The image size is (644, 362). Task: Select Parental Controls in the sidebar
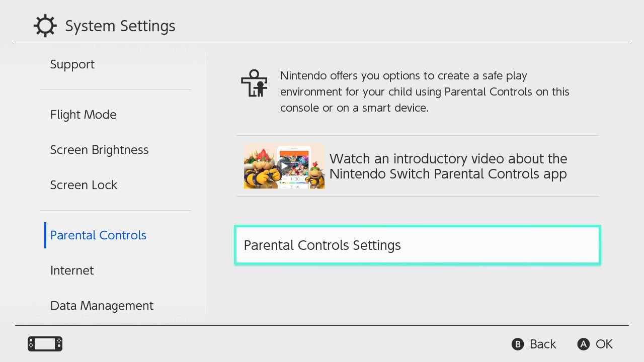click(99, 235)
